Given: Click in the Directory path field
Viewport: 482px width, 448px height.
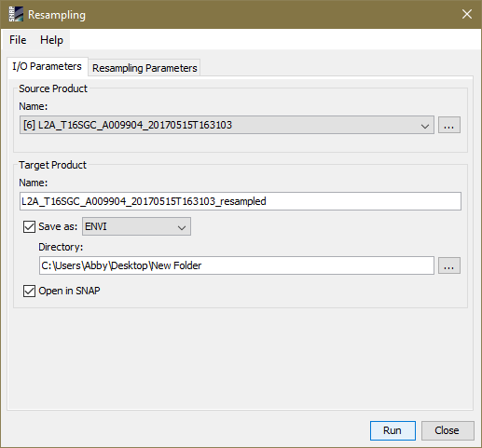Looking at the screenshot, I should coord(237,265).
